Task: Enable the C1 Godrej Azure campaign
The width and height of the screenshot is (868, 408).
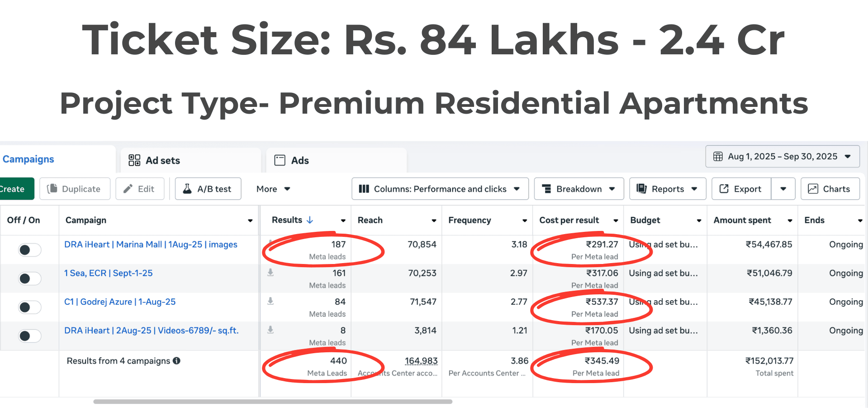Action: [29, 307]
